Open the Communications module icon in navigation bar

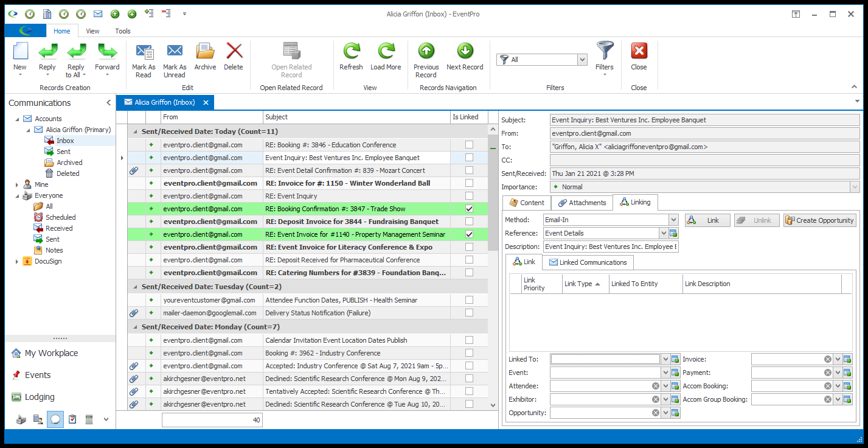(55, 419)
